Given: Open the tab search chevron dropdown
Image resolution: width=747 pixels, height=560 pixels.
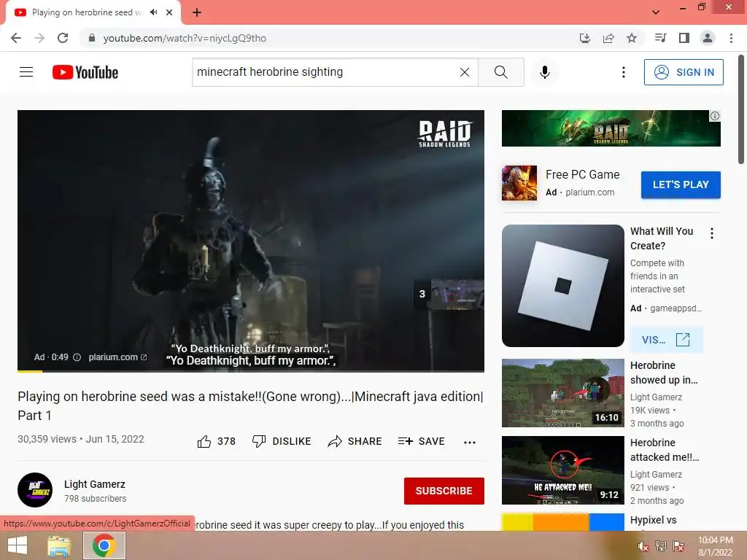Looking at the screenshot, I should click(x=656, y=12).
